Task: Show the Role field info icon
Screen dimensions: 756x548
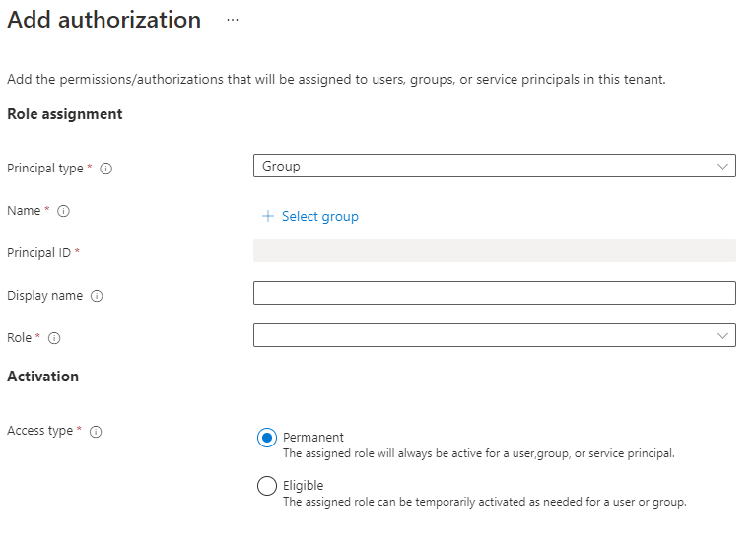Action: point(54,338)
